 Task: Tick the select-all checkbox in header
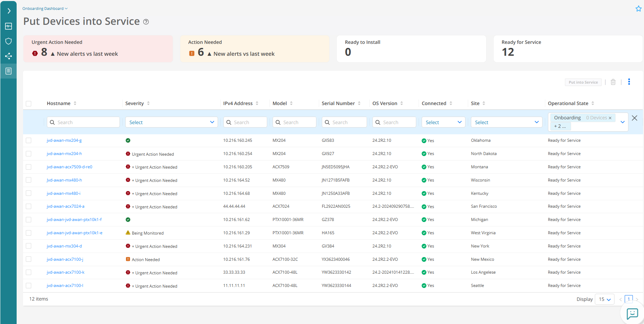click(x=29, y=104)
